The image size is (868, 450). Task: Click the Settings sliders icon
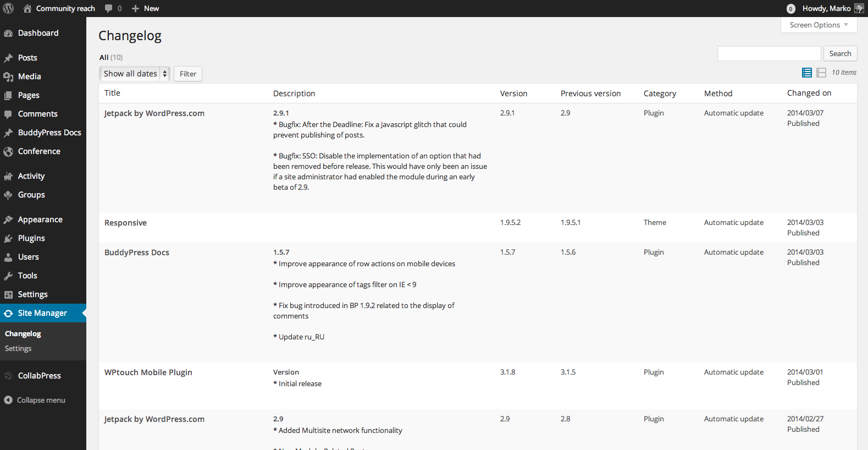point(8,294)
